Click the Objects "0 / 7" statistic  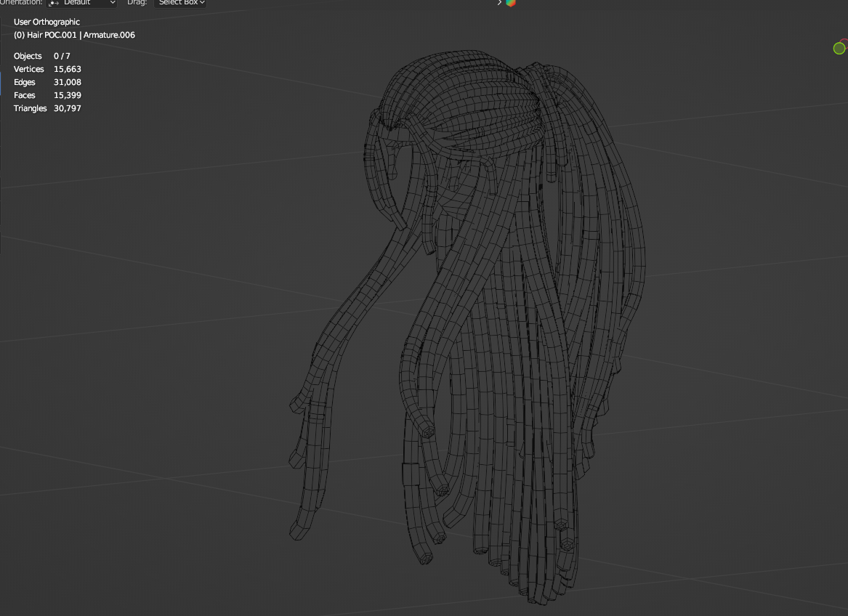62,56
